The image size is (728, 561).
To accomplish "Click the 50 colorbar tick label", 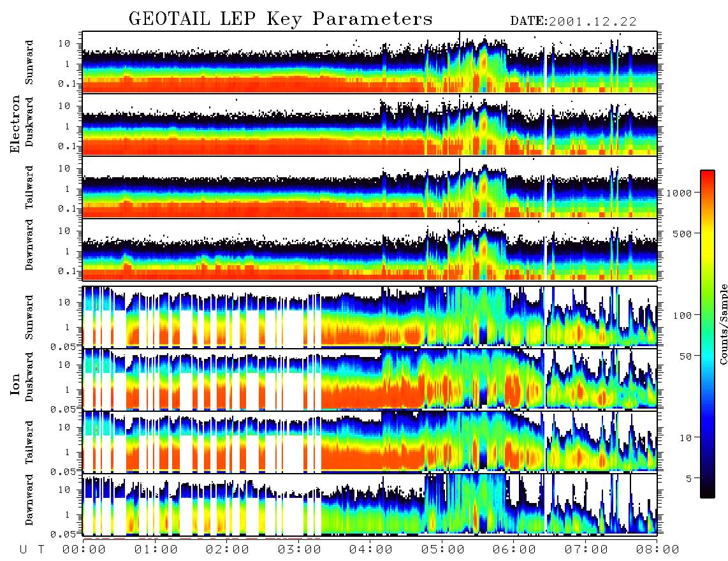I will (x=686, y=356).
